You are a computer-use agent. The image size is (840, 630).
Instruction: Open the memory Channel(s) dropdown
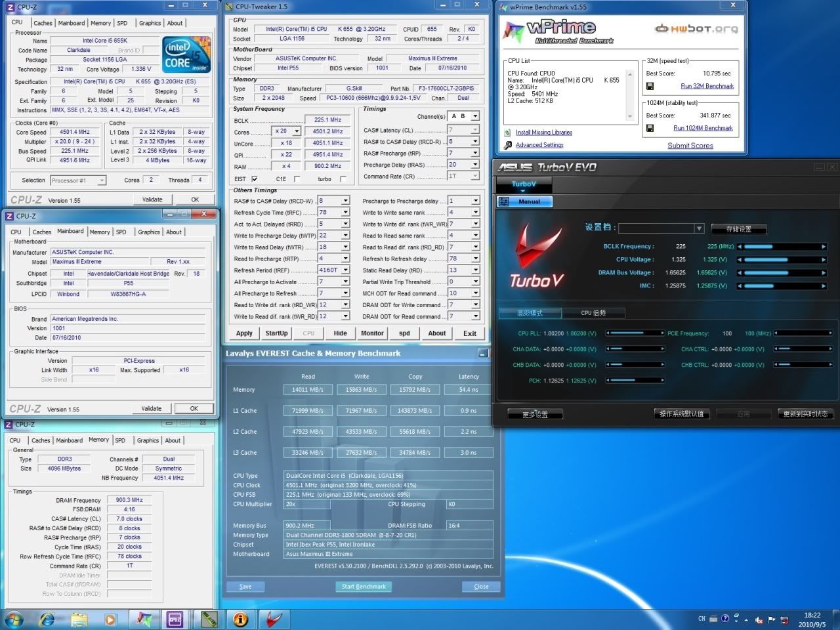[475, 116]
